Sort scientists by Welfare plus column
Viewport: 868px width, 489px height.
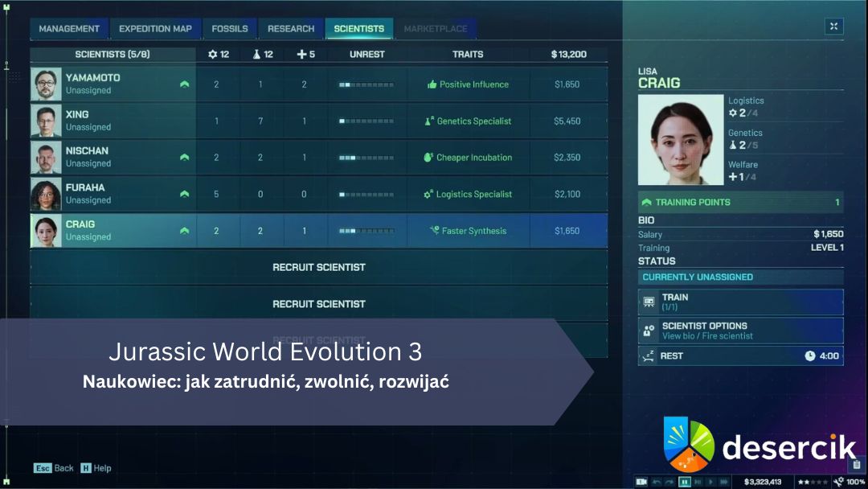click(305, 55)
